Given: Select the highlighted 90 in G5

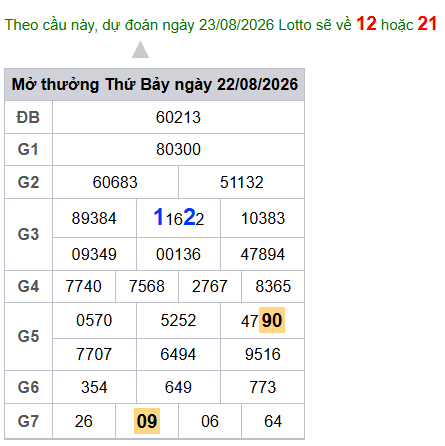Looking at the screenshot, I should pyautogui.click(x=272, y=320).
